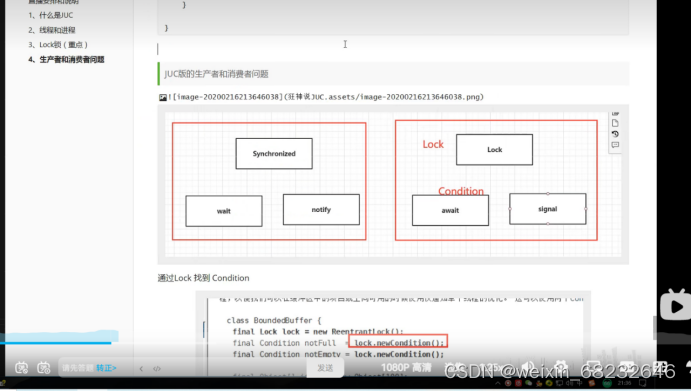
Task: Click the comment icon in diagram toolbar
Action: click(615, 145)
